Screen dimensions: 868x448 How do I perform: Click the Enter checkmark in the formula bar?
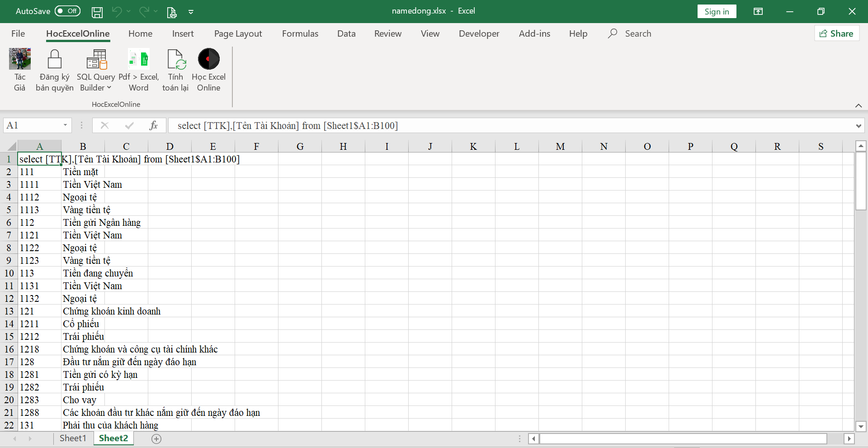(x=129, y=125)
